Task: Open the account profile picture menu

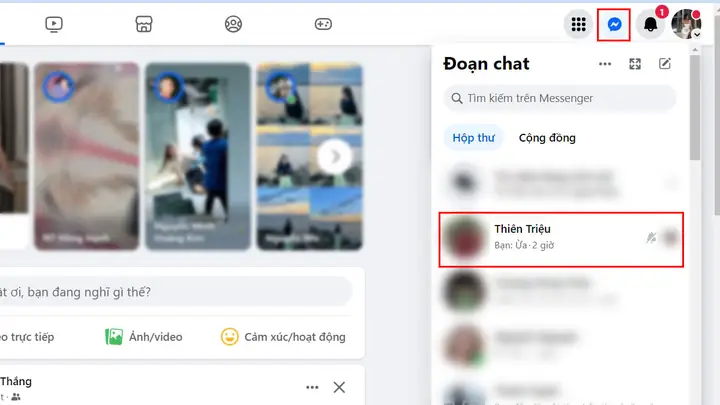Action: (686, 24)
